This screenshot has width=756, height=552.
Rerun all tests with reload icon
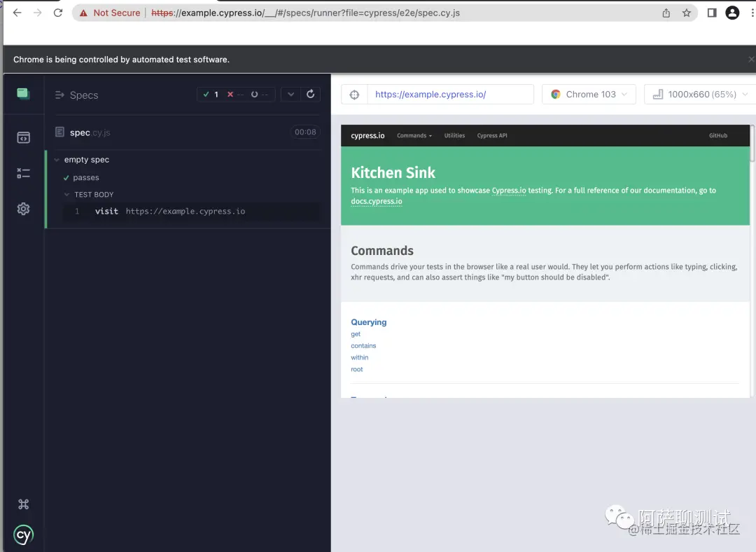(311, 94)
